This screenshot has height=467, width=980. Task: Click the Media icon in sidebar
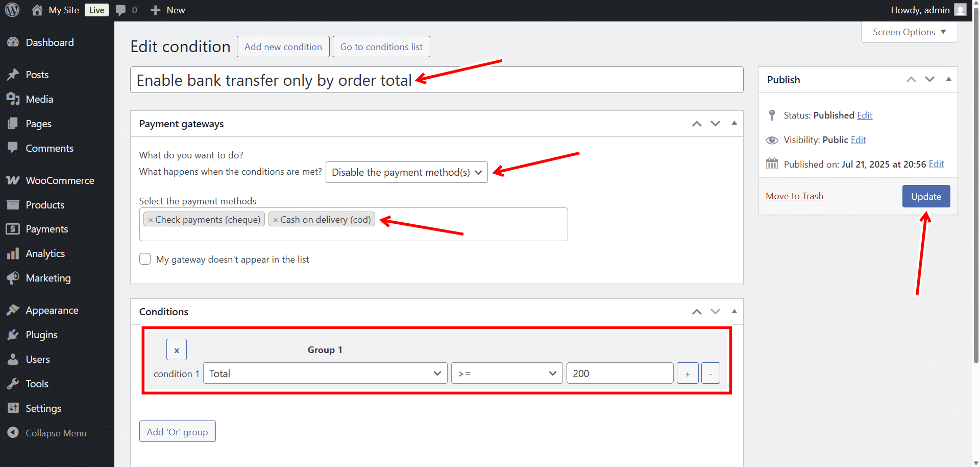point(13,99)
